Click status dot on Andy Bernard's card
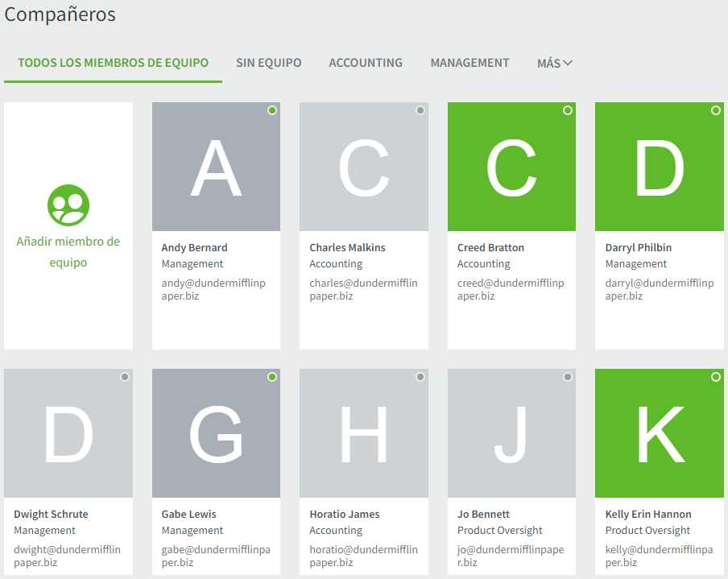Viewport: 728px width, 579px height. click(x=272, y=110)
